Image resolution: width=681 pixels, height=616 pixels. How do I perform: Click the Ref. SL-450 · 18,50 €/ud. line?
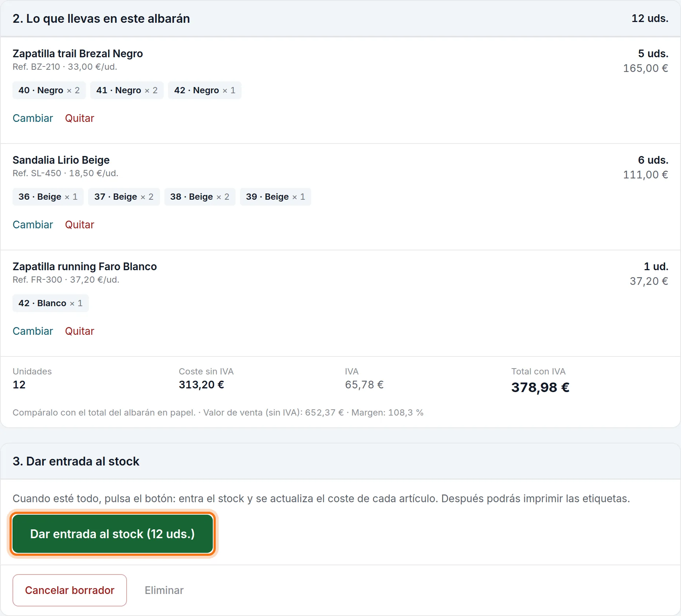[65, 173]
